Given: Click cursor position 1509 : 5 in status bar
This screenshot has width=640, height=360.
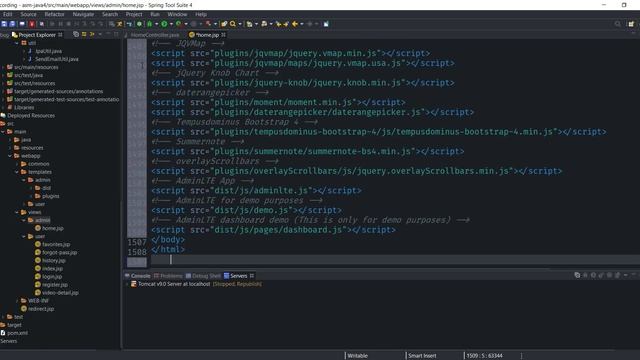Looking at the screenshot, I should [484, 356].
